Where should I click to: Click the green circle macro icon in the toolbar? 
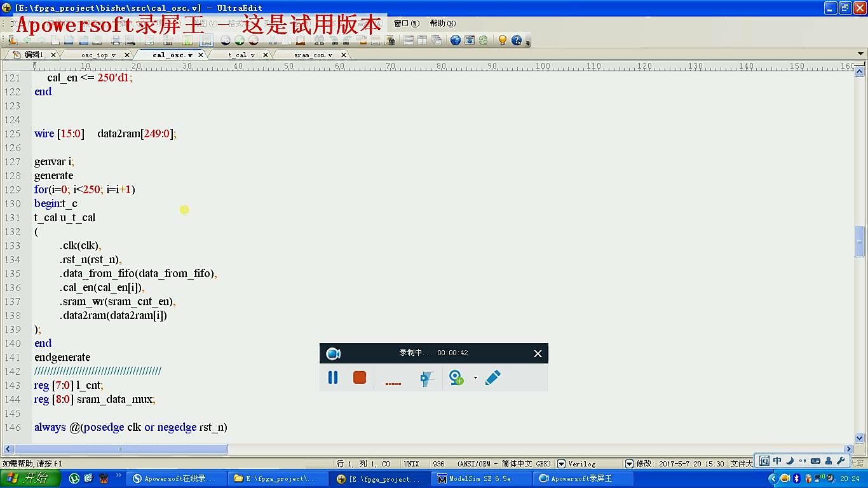coord(240,40)
